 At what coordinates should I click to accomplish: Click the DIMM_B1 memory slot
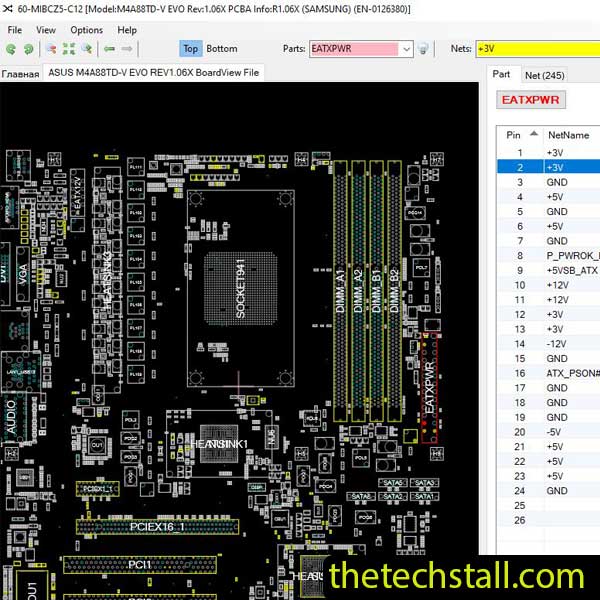[376, 291]
